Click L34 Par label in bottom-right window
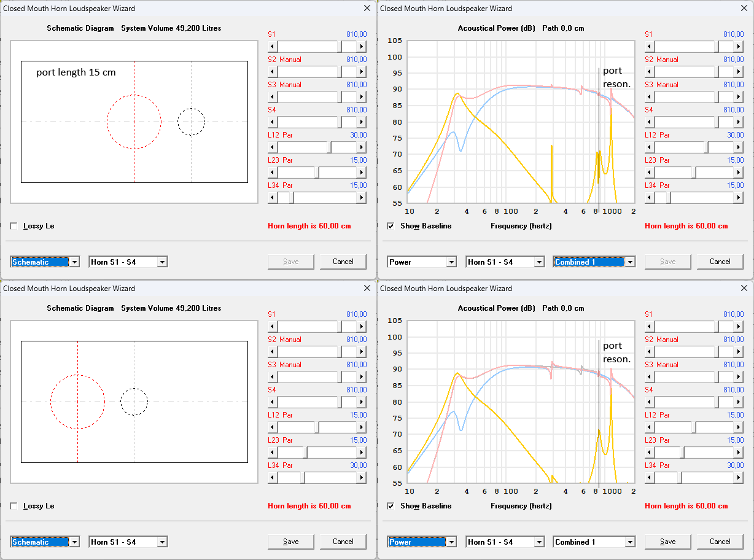 [x=657, y=465]
